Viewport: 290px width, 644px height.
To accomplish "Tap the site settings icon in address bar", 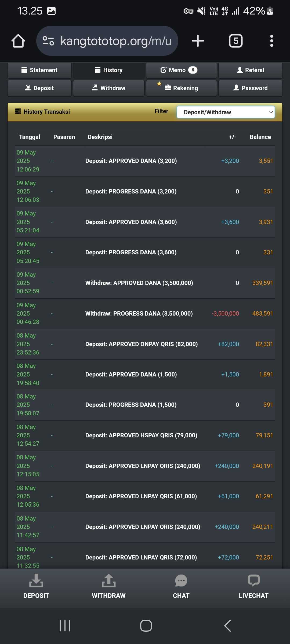I will click(x=49, y=41).
